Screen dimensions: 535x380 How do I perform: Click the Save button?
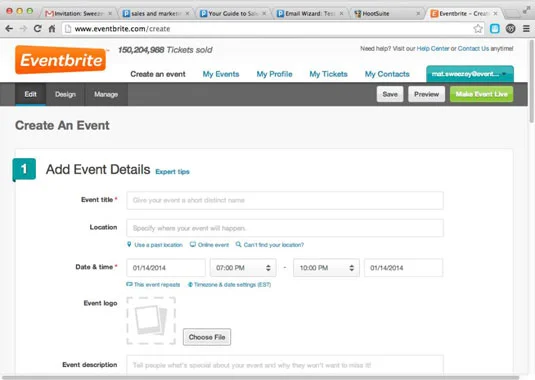coord(390,94)
